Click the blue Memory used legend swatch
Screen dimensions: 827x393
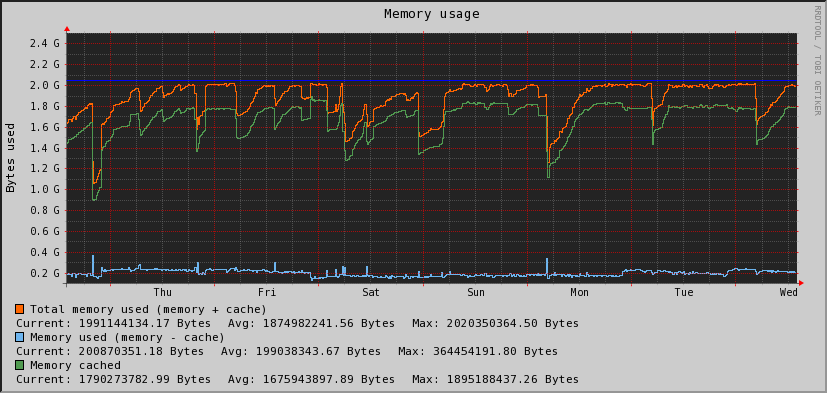pyautogui.click(x=20, y=337)
